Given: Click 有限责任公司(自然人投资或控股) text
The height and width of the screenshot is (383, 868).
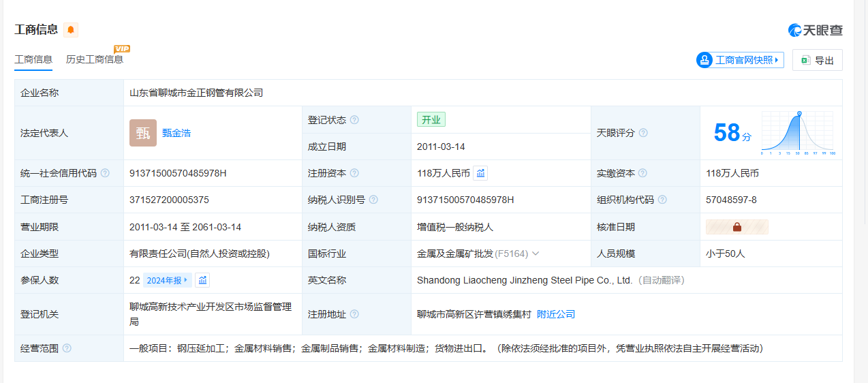Looking at the screenshot, I should (x=200, y=254).
